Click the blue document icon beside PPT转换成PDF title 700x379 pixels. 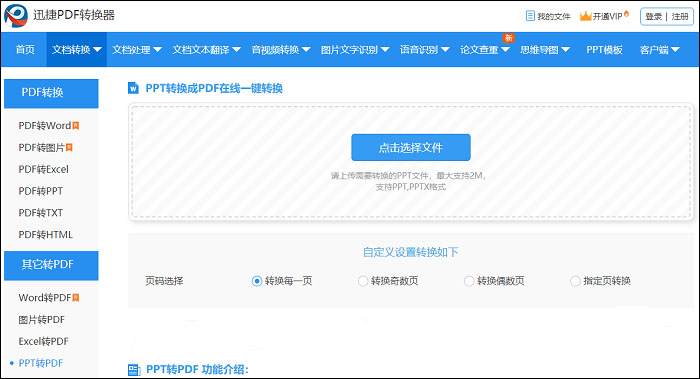(x=133, y=88)
